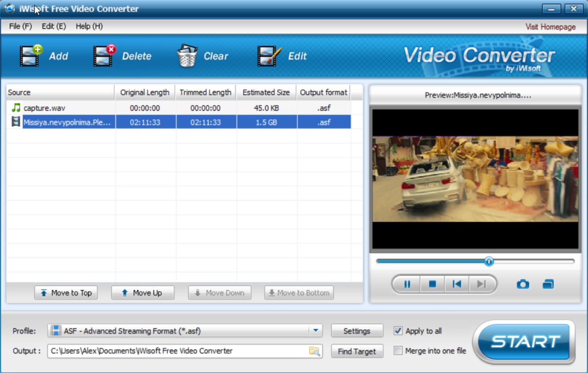
Task: Expand the Profile dropdown arrow
Action: point(316,331)
